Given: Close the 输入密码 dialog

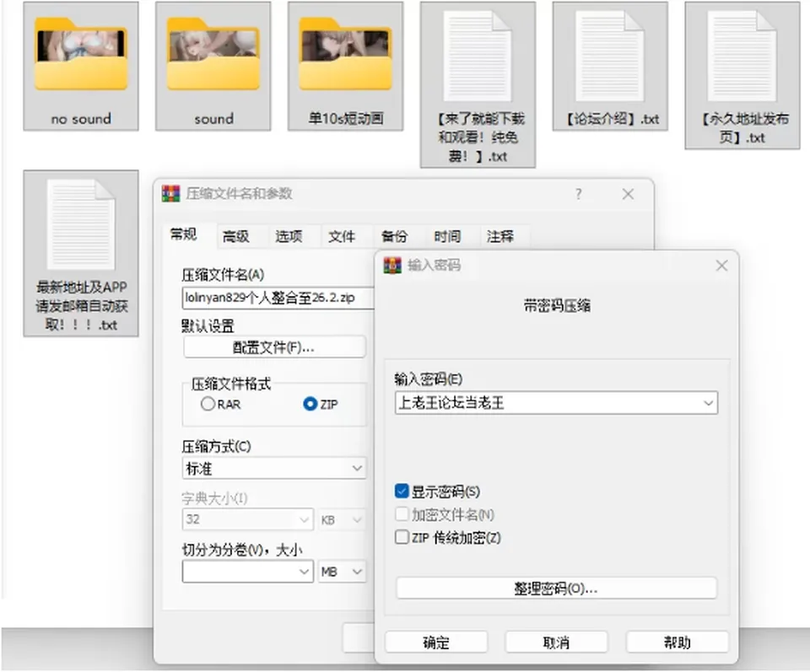Looking at the screenshot, I should (x=721, y=266).
